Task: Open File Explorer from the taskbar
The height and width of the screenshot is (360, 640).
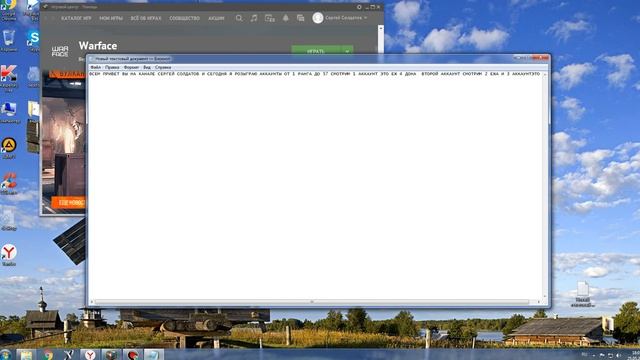Action: (x=26, y=355)
